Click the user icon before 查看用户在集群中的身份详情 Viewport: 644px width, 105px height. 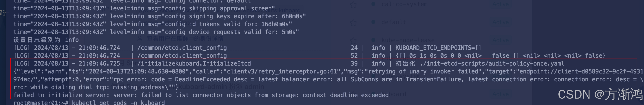(x=140, y=38)
